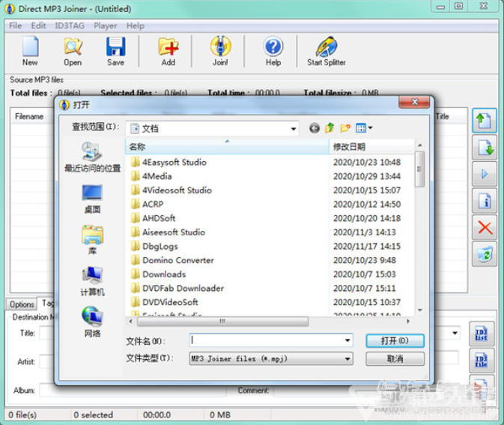Click the 取消 button
Viewport: 504px width, 425px height.
(395, 359)
